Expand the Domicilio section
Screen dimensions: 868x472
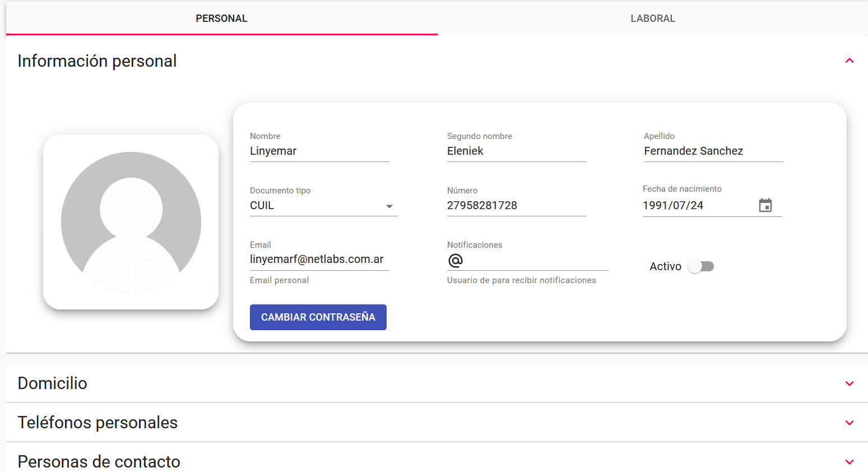[849, 383]
